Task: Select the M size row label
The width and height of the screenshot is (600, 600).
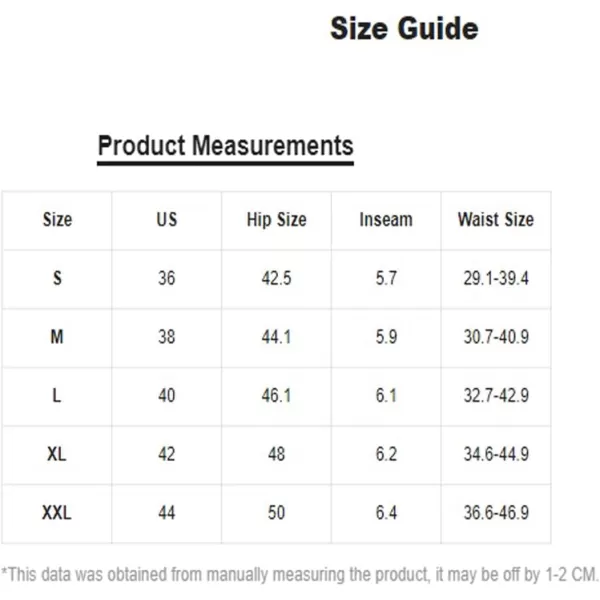Action: click(x=57, y=337)
